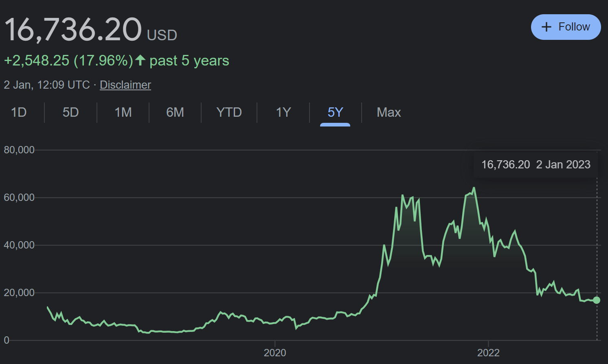The height and width of the screenshot is (364, 608).
Task: Click the +2,548.25 (17.96%) change text
Action: pyautogui.click(x=68, y=61)
